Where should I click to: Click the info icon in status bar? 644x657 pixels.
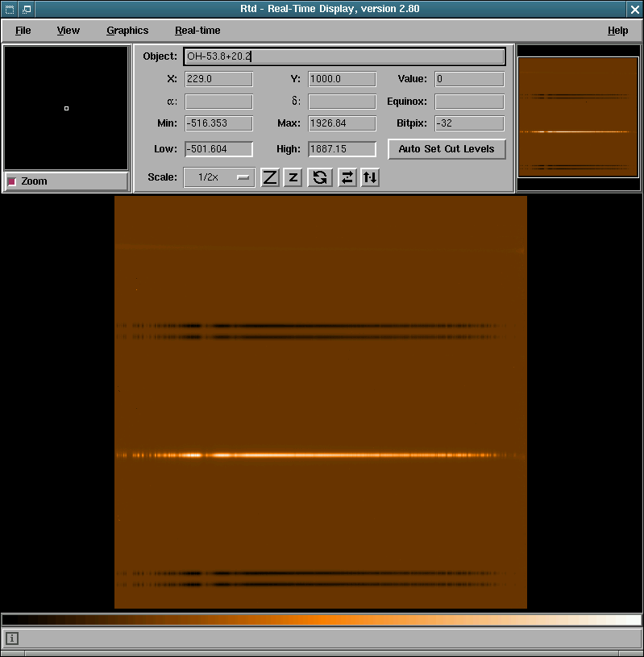12,638
